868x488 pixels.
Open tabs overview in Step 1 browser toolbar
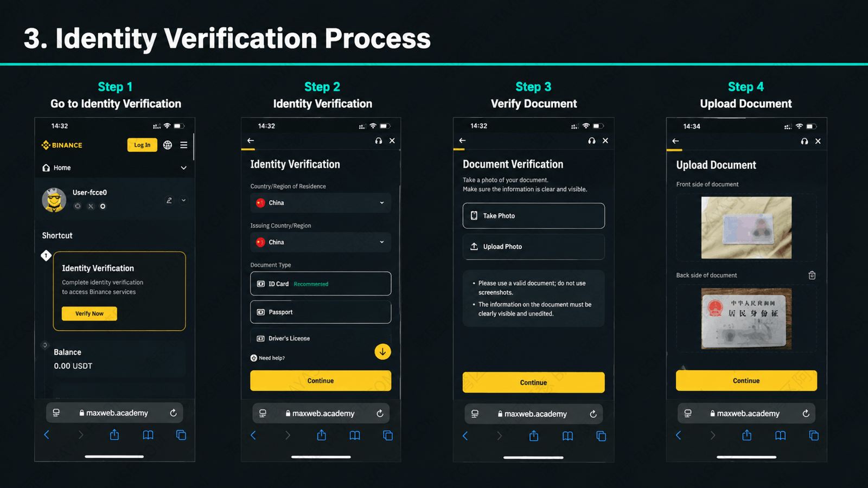pos(181,435)
